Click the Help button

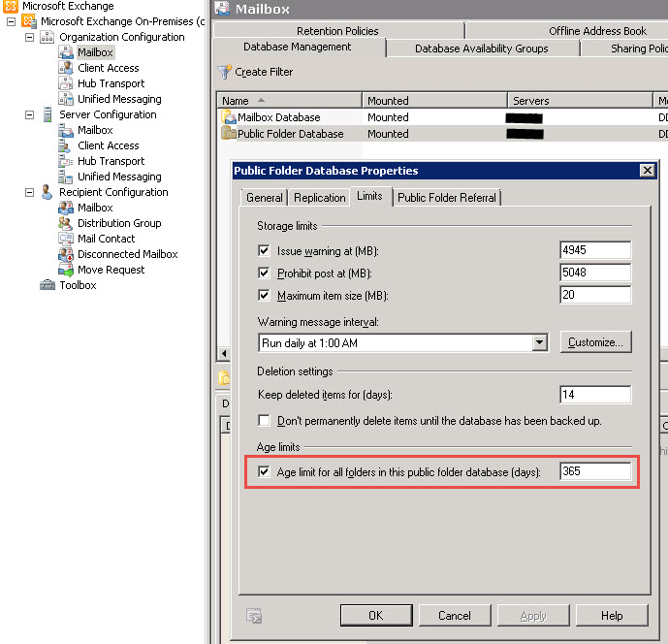612,616
